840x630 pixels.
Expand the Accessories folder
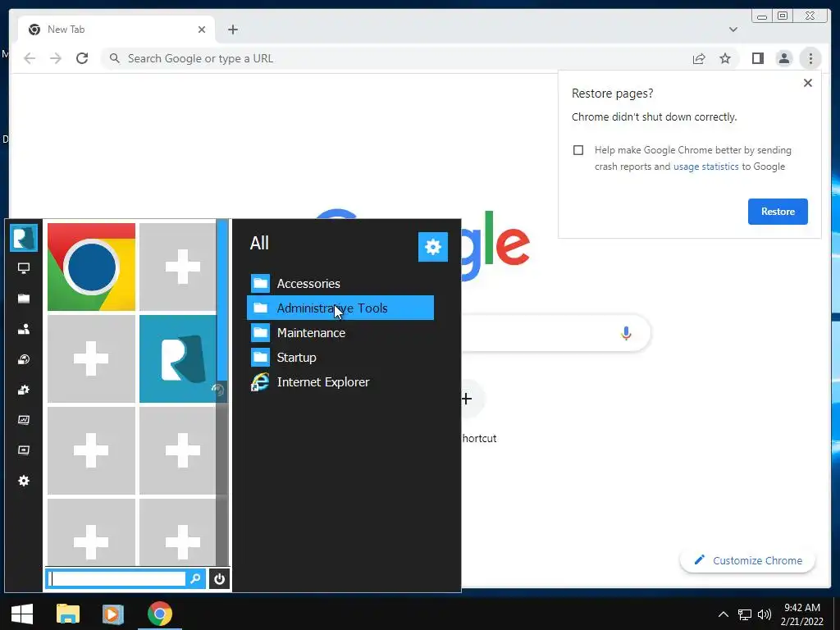point(340,283)
